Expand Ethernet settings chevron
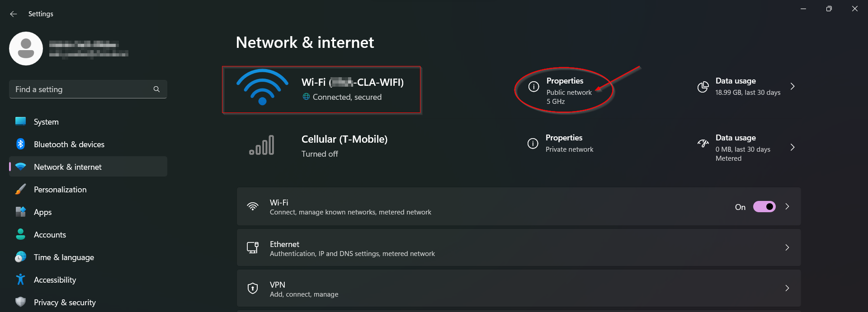 point(787,247)
